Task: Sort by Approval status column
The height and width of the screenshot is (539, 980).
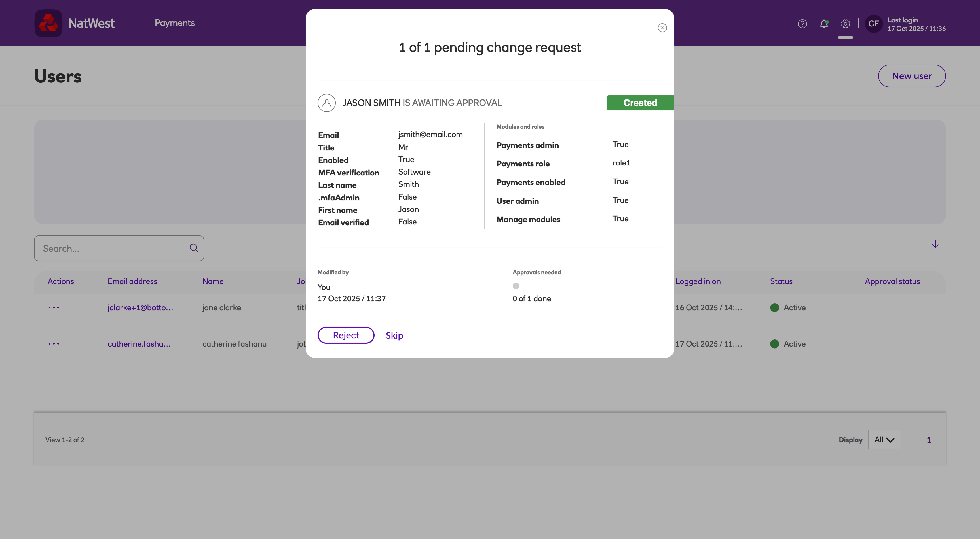Action: click(x=892, y=281)
